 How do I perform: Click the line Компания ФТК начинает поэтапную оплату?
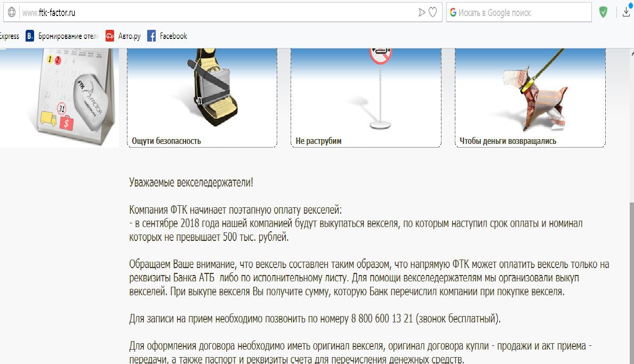pos(235,210)
